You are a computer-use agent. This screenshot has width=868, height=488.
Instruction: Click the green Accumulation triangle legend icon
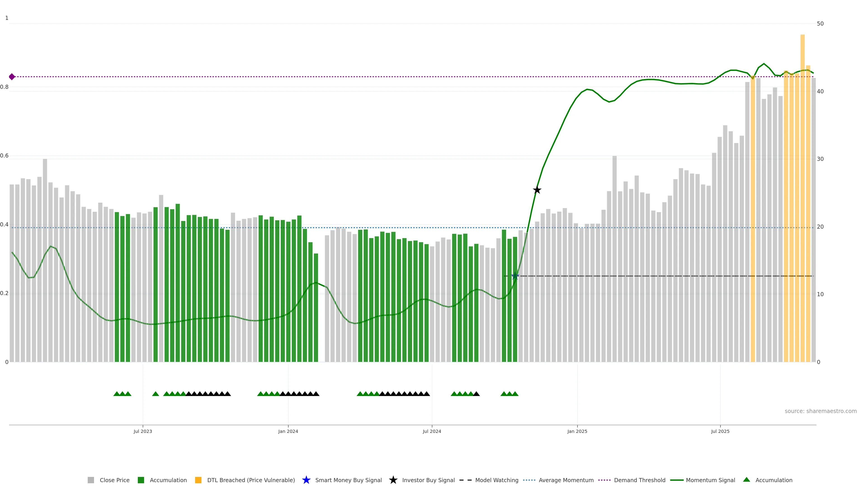746,480
